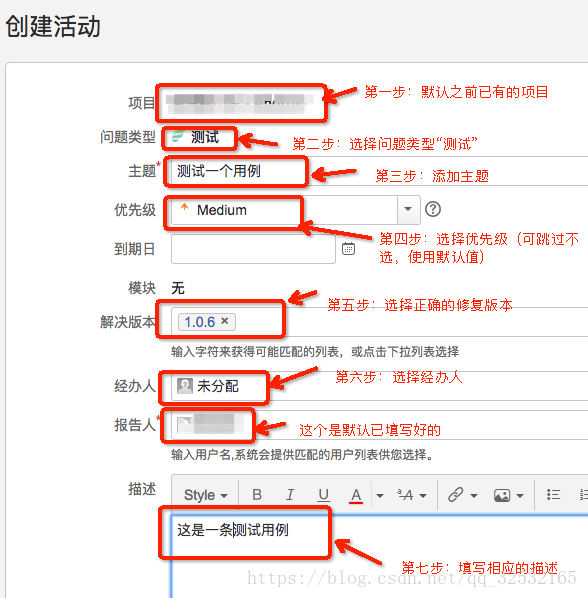This screenshot has width=588, height=598.
Task: Click the 解决版本 fix version field
Action: point(379,322)
